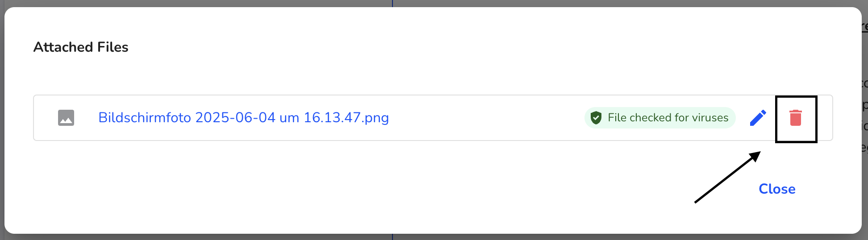
Task: Dismiss the modal with the blue Close text
Action: coord(777,189)
